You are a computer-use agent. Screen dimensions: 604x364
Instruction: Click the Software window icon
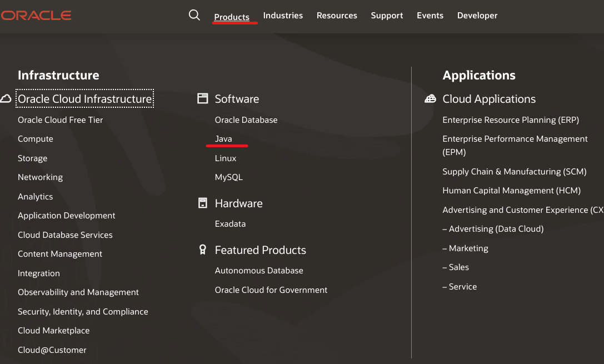(x=203, y=99)
